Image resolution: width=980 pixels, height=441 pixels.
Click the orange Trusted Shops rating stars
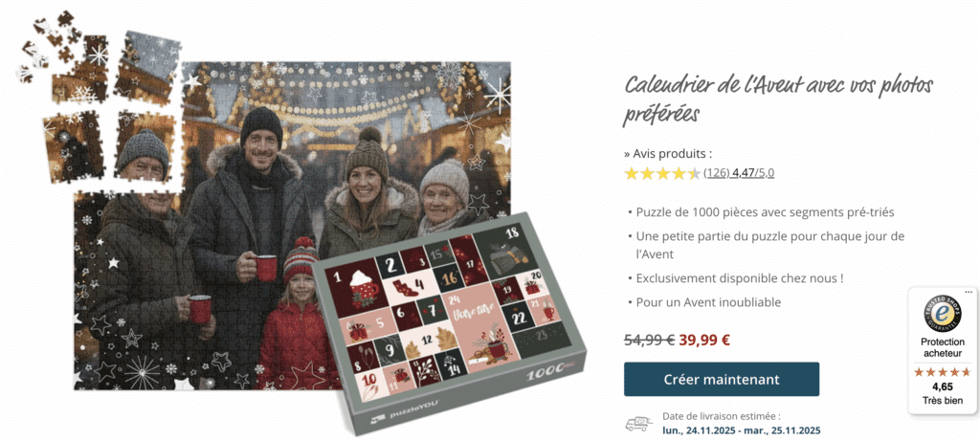point(943,372)
